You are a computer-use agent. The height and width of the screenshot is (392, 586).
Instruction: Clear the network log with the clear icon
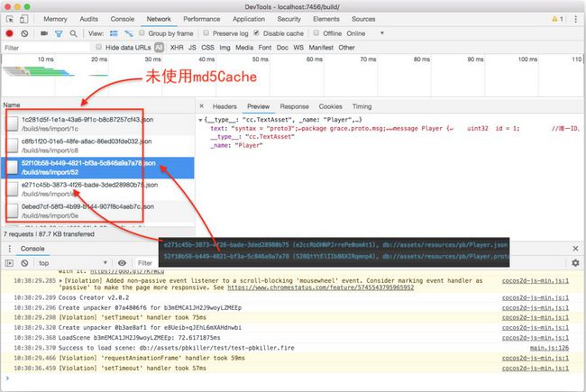tap(24, 33)
